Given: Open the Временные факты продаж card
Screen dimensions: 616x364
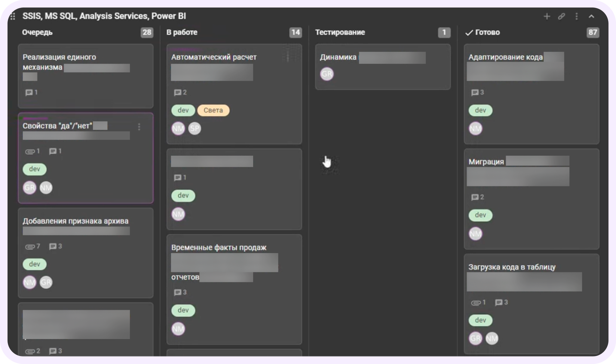Looking at the screenshot, I should pos(234,289).
